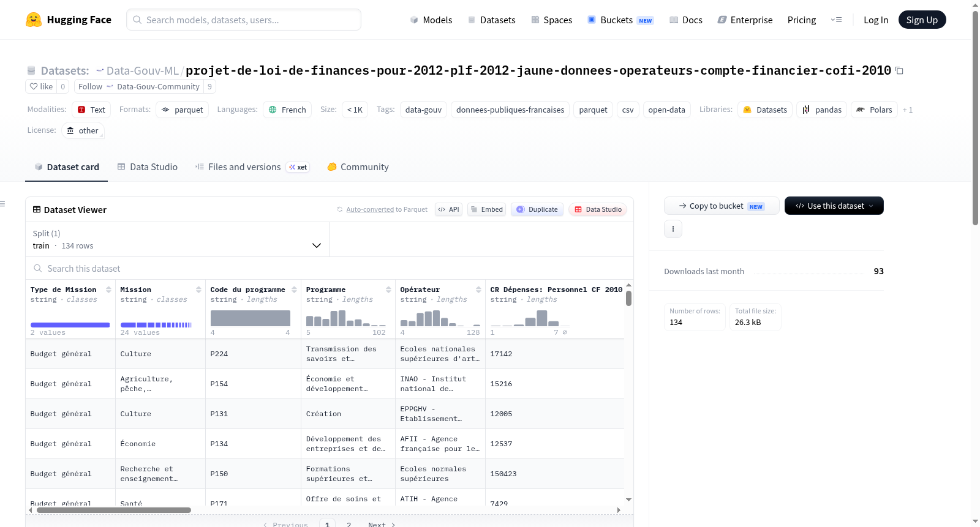Click the other license tag
Screen dimensions: 980x527
[82, 130]
